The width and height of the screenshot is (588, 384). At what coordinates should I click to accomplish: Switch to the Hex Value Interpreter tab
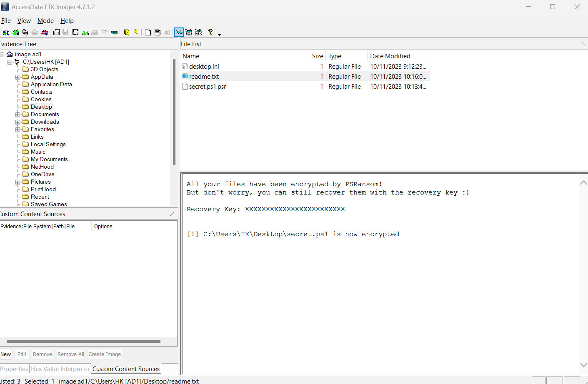[x=60, y=369]
